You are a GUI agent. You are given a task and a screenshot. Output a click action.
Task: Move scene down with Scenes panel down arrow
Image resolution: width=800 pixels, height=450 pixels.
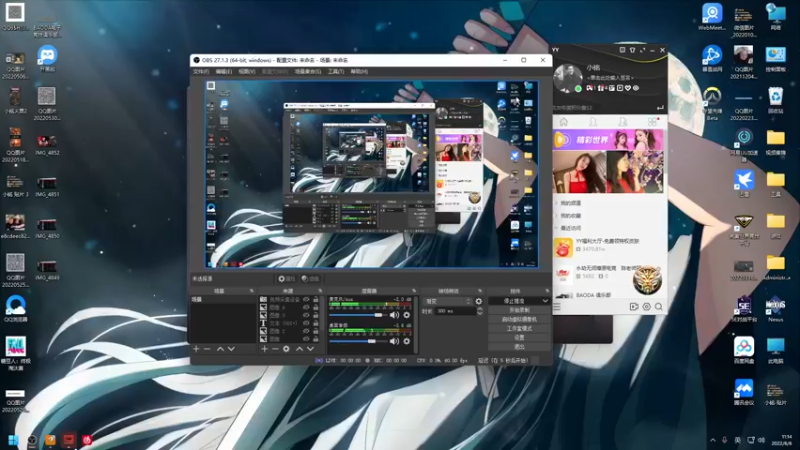click(231, 349)
